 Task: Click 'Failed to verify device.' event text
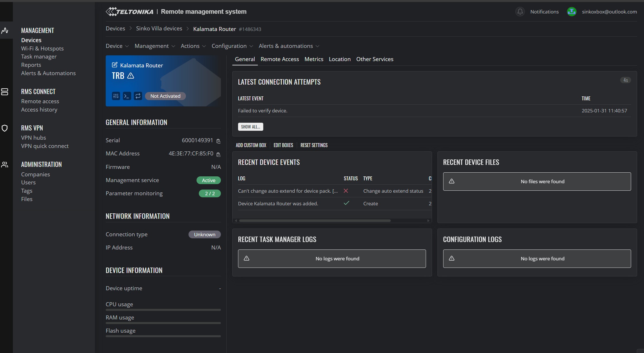(x=263, y=111)
